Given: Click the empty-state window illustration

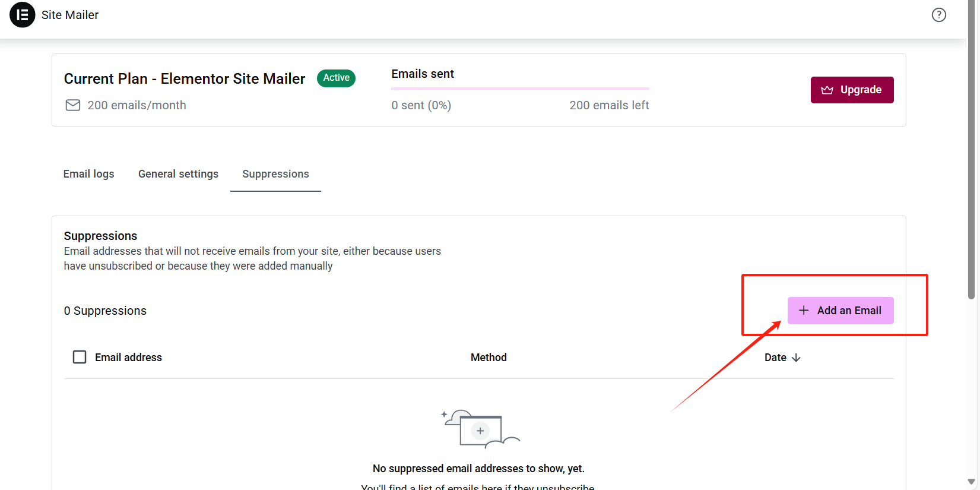Looking at the screenshot, I should point(480,429).
